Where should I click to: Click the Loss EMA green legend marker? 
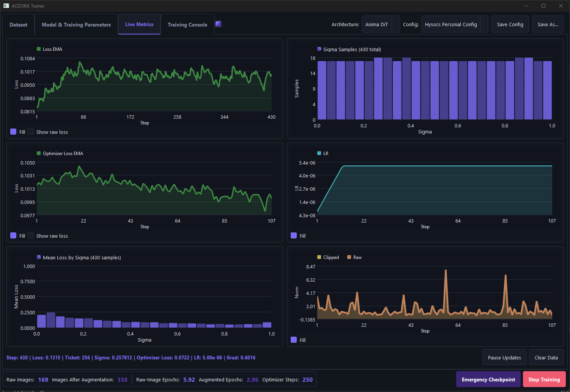click(x=39, y=49)
